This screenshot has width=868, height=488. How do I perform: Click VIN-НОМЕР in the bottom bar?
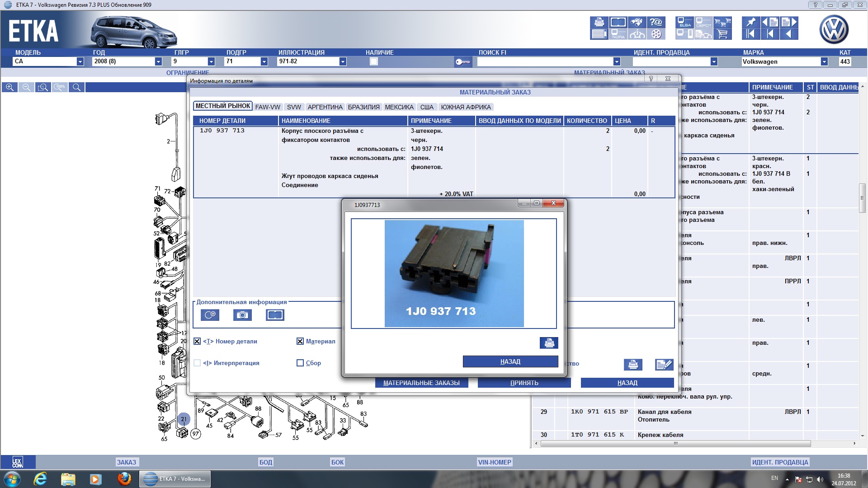[x=495, y=462]
